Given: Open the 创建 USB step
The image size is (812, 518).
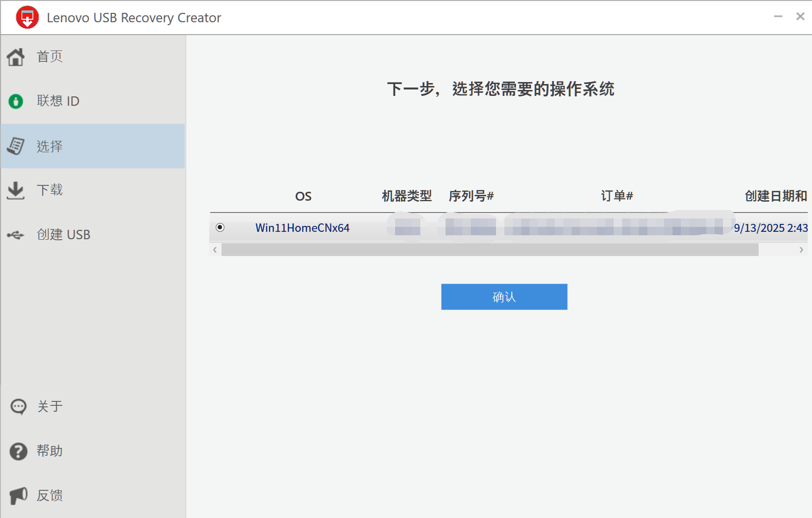Looking at the screenshot, I should 93,235.
